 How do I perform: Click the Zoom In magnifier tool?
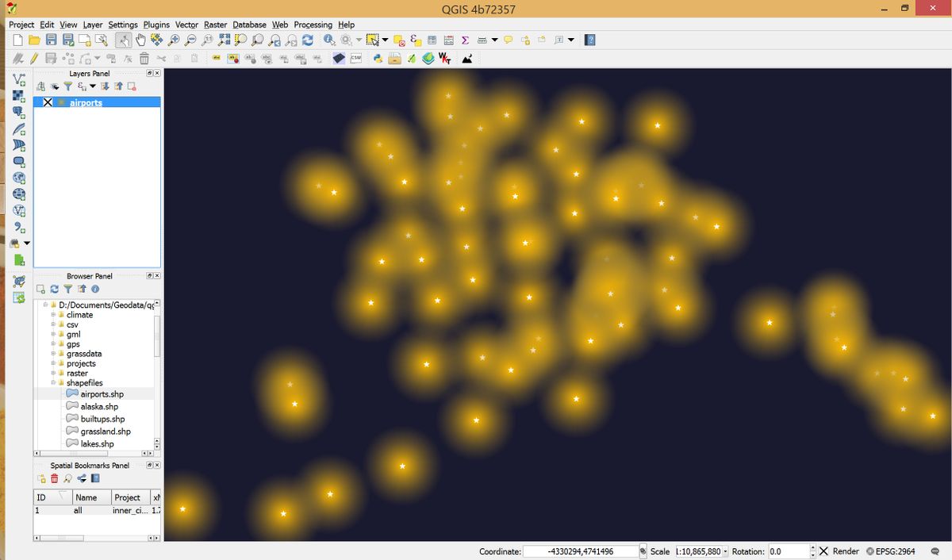pos(173,40)
